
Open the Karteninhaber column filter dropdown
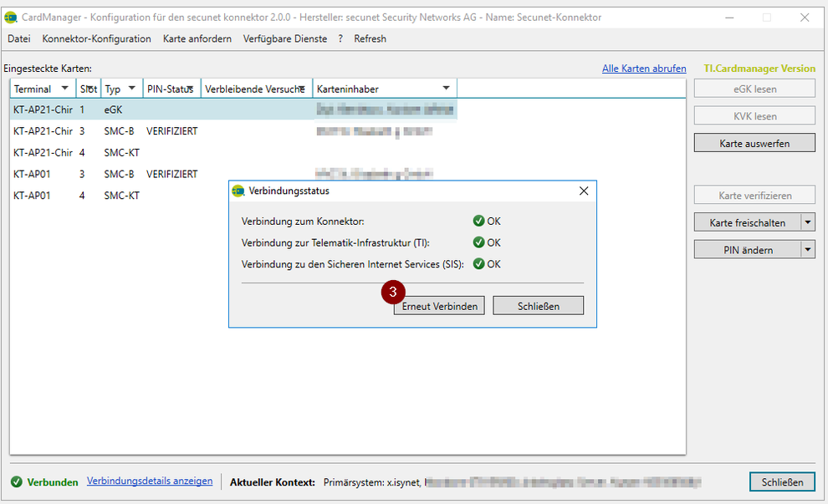tap(447, 88)
